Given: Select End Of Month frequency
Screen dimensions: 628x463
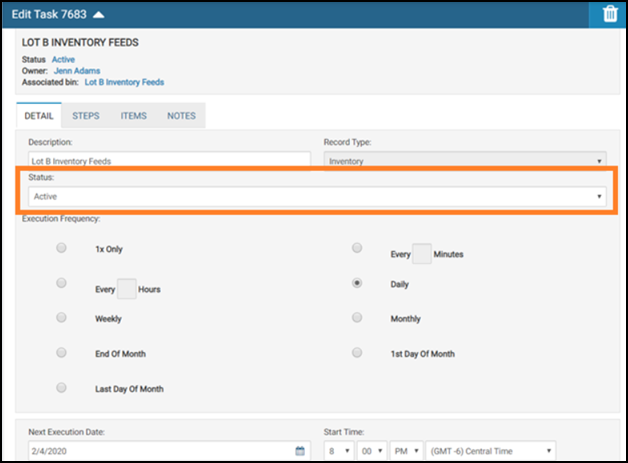Looking at the screenshot, I should (x=62, y=352).
